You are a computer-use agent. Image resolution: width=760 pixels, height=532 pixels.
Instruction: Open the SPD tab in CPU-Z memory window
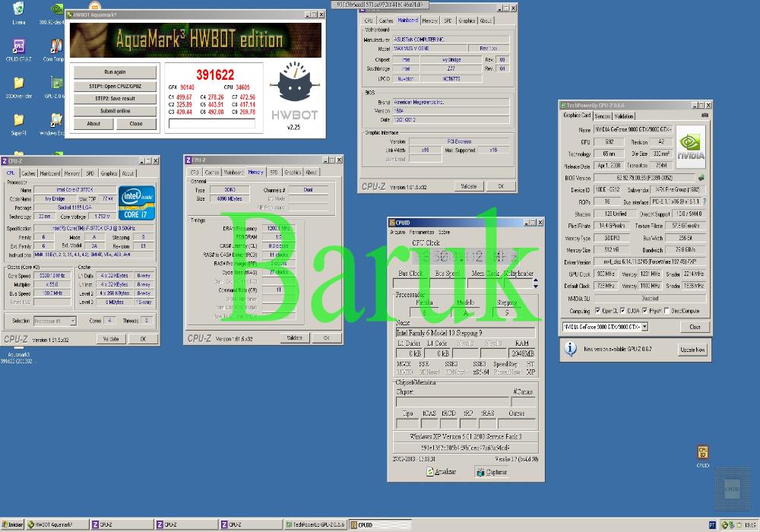(x=274, y=172)
